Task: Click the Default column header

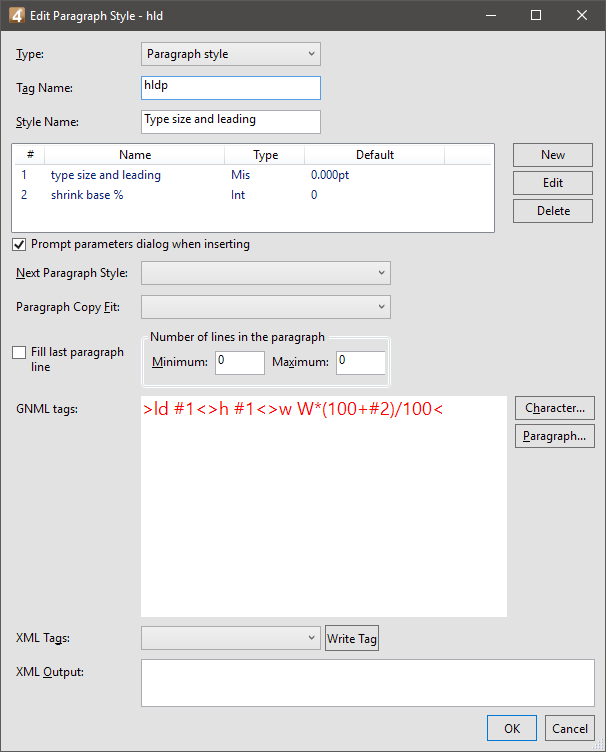Action: [x=374, y=155]
